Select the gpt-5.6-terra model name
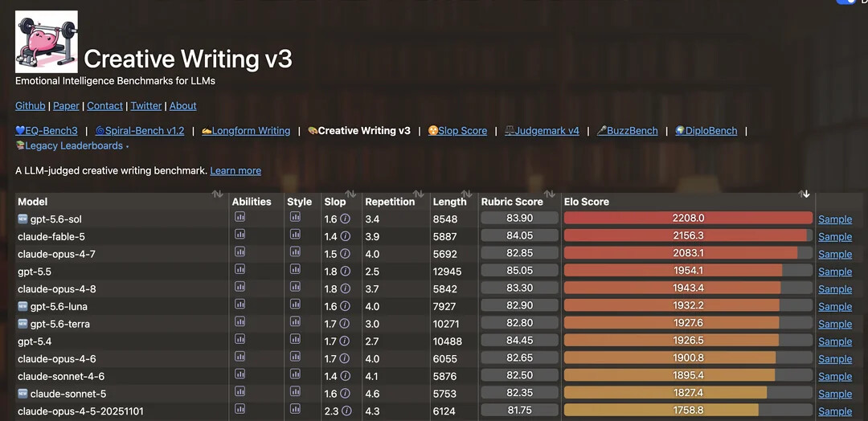 pyautogui.click(x=59, y=325)
